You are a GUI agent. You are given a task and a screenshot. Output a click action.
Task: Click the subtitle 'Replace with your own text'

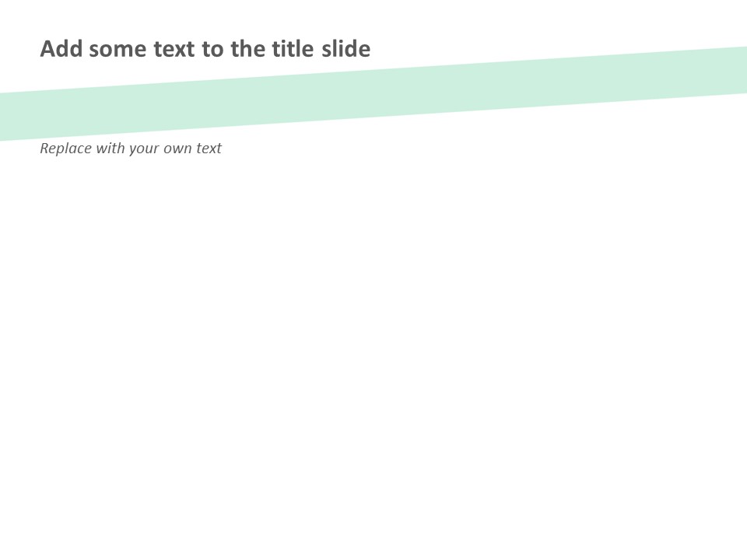131,148
